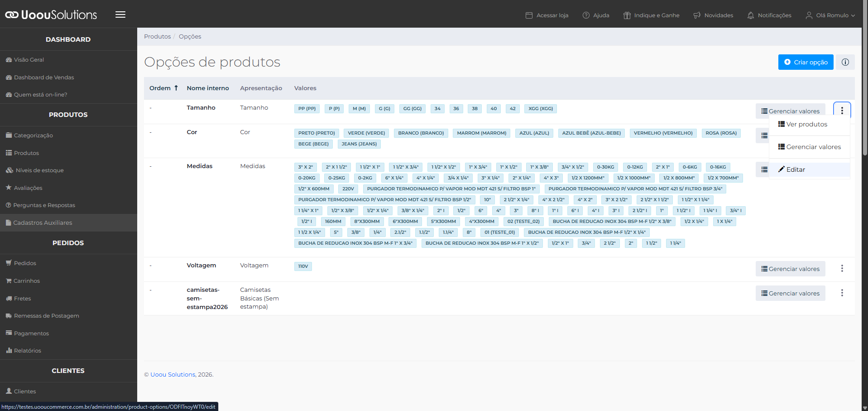Click the 110V voltage value tag

(x=303, y=266)
